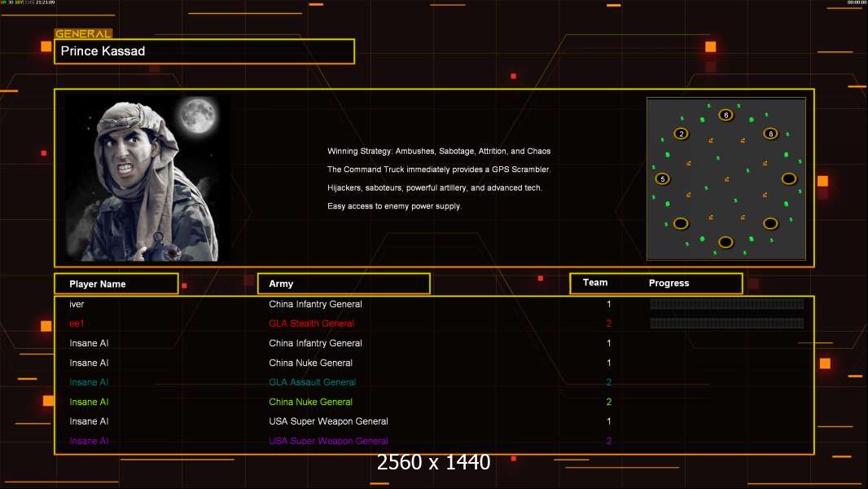Click the white China Nuke General entry
The image size is (868, 489).
point(310,363)
